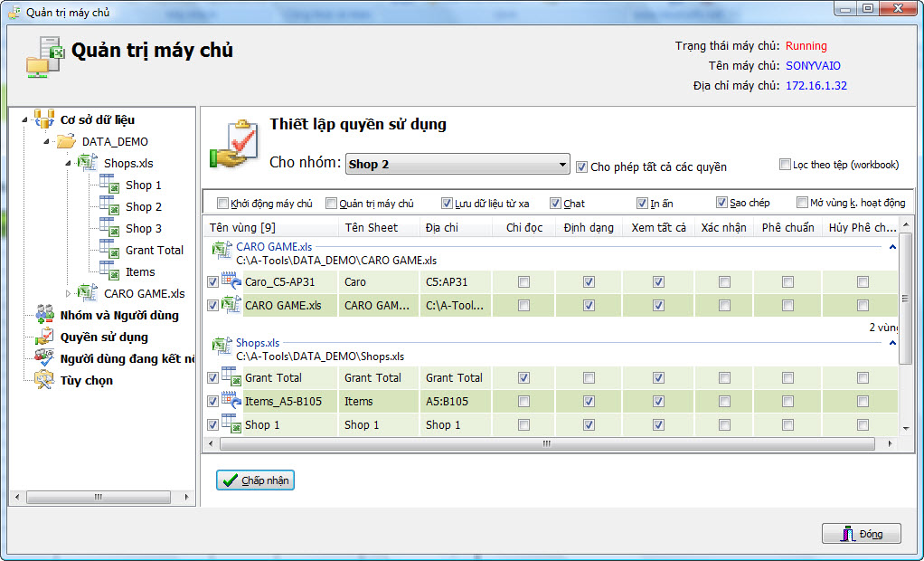This screenshot has height=561, width=924.
Task: Click the Shops.xls group header icon in grid
Action: coord(222,346)
